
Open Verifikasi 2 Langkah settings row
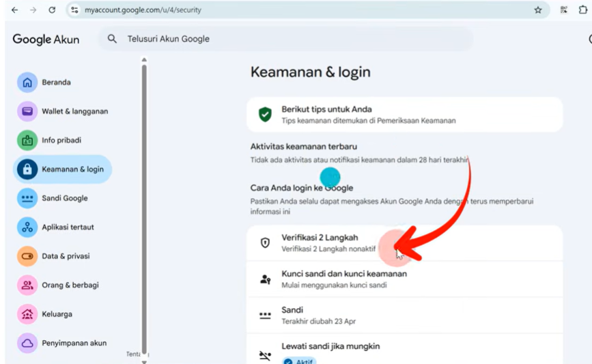tap(405, 243)
